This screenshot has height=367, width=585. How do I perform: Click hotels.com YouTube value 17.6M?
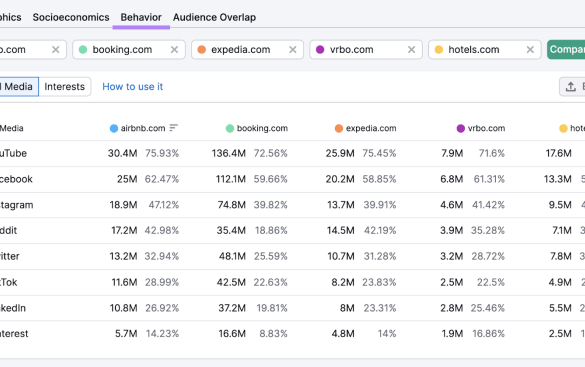[559, 153]
